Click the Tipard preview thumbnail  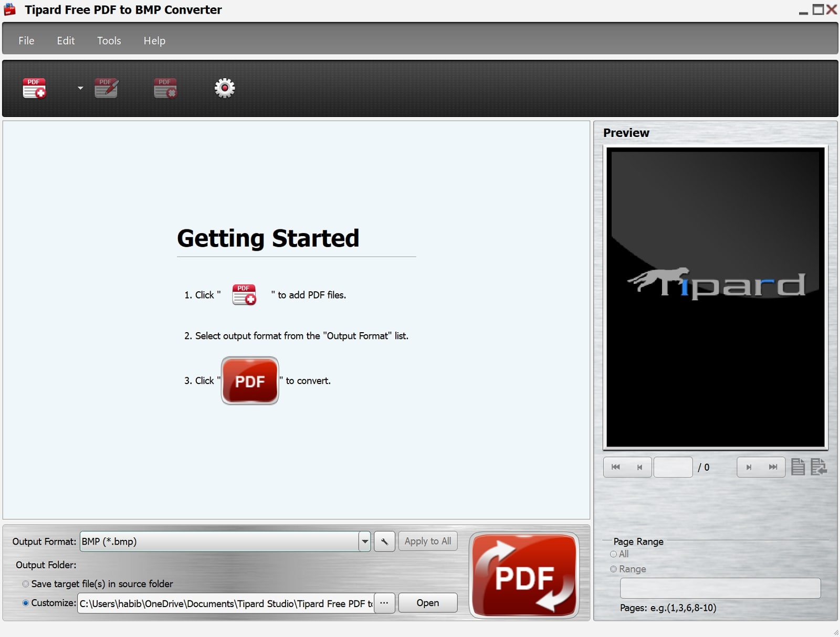(x=716, y=298)
